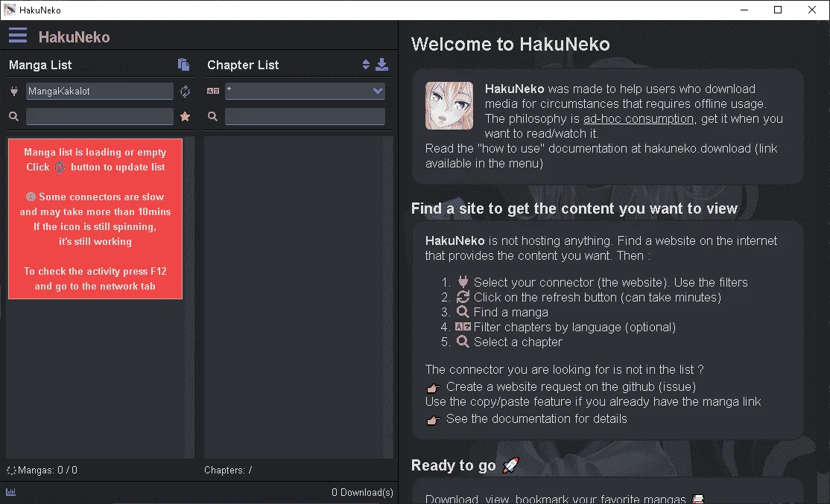Viewport: 830px width, 504px height.
Task: Minimize the HakuNeko window
Action: 744,10
